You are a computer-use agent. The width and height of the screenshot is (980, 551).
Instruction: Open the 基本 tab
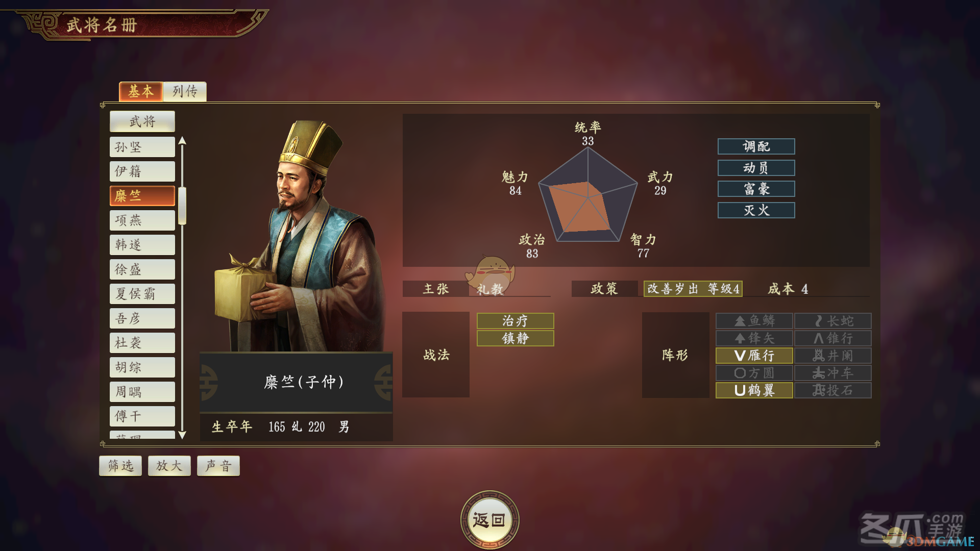pyautogui.click(x=141, y=91)
